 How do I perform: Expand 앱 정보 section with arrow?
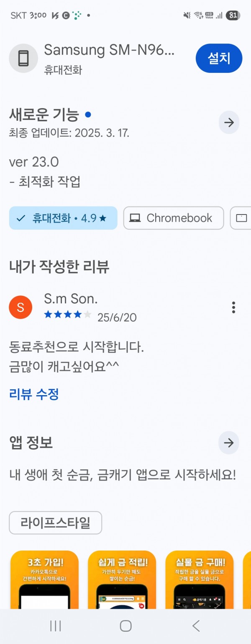click(x=229, y=443)
